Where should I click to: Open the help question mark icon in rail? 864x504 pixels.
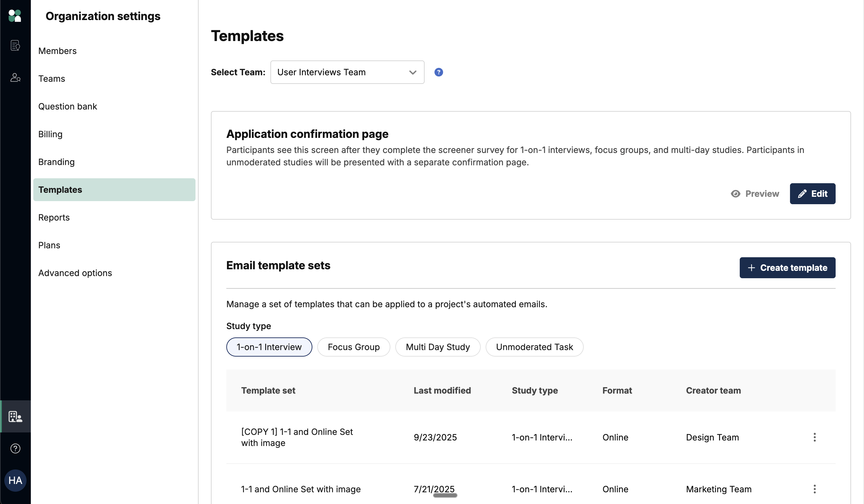click(15, 448)
